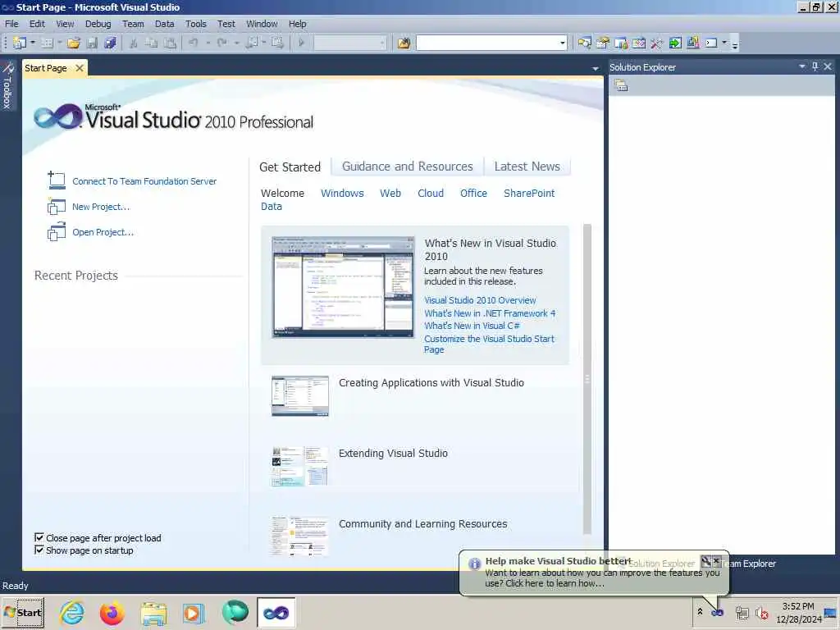Screen dimensions: 840x630
Task: Click the Undo toolbar icon
Action: point(194,43)
